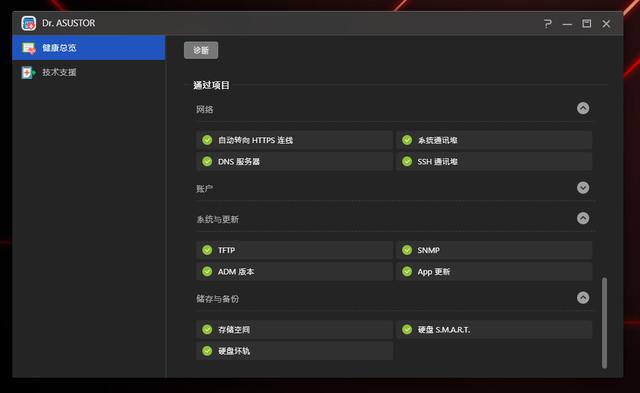Click the 健康总览 sidebar icon
640x393 pixels.
click(x=29, y=48)
